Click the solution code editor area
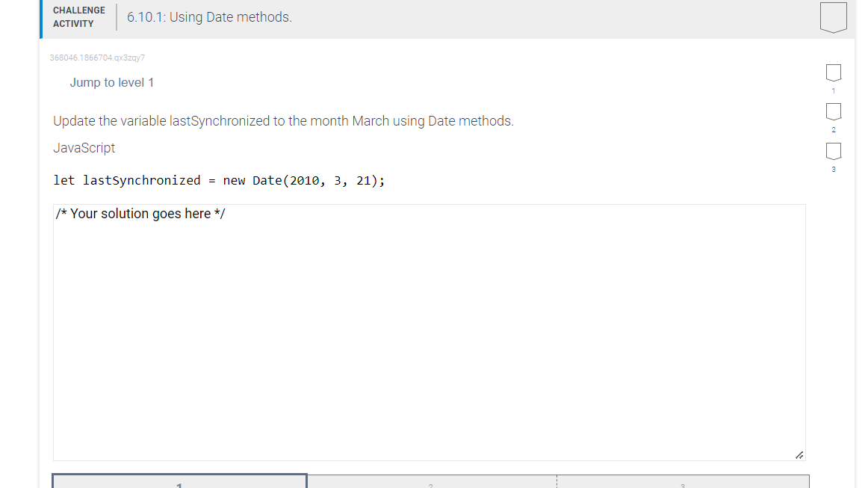868x488 pixels. pyautogui.click(x=430, y=329)
